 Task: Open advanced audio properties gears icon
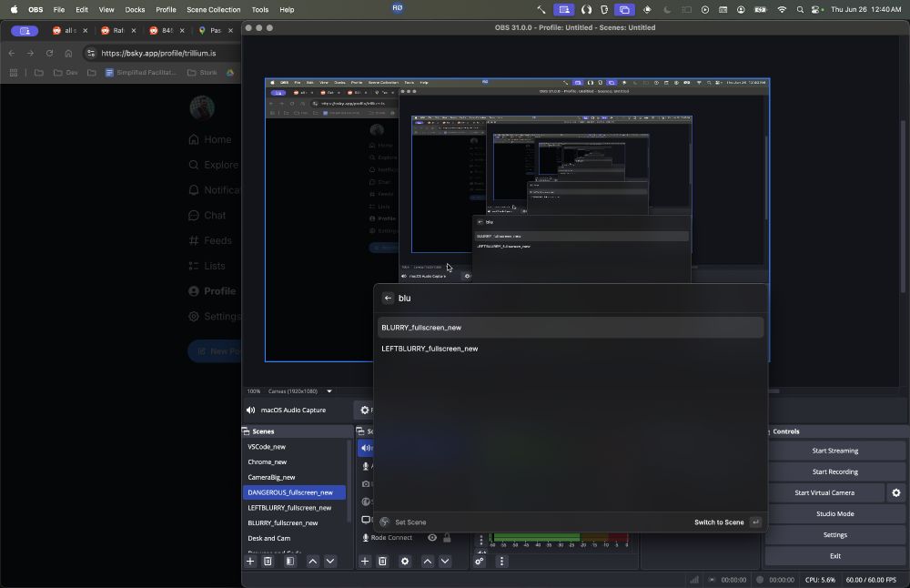pyautogui.click(x=480, y=562)
